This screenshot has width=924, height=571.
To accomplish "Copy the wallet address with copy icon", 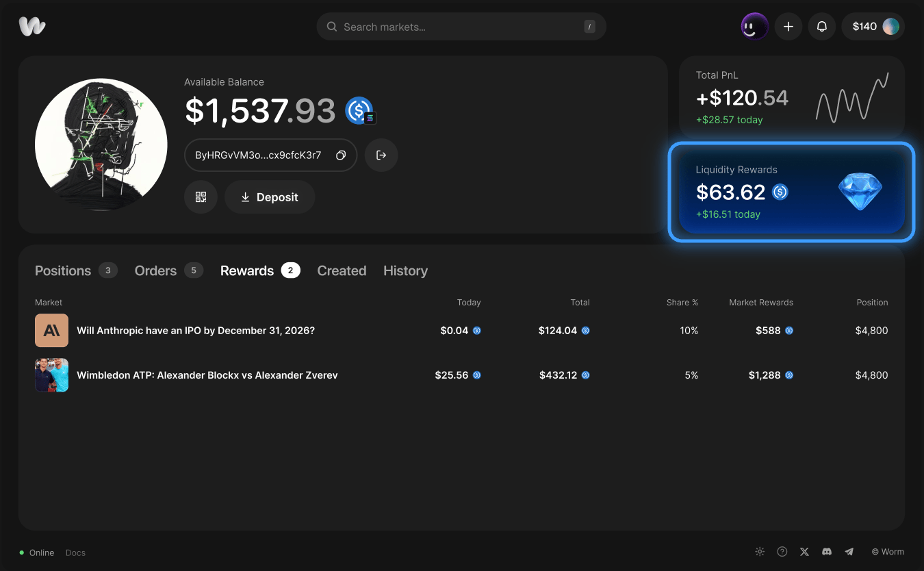I will (341, 155).
